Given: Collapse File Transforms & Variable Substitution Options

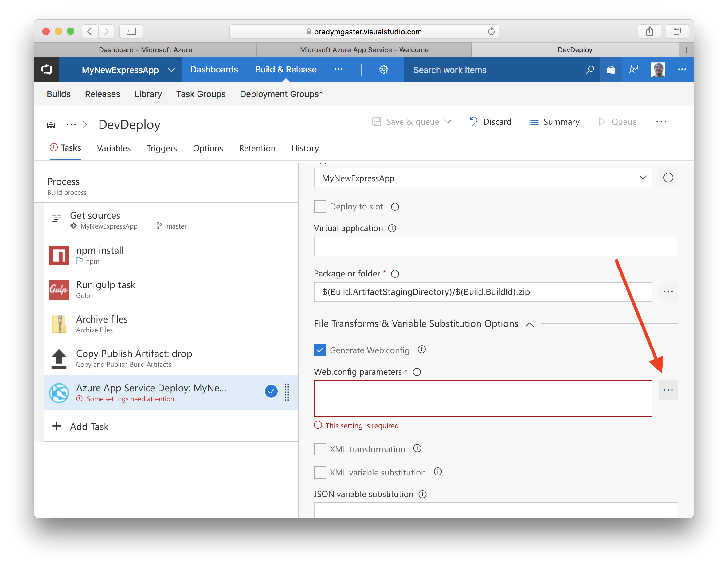Looking at the screenshot, I should (x=530, y=324).
